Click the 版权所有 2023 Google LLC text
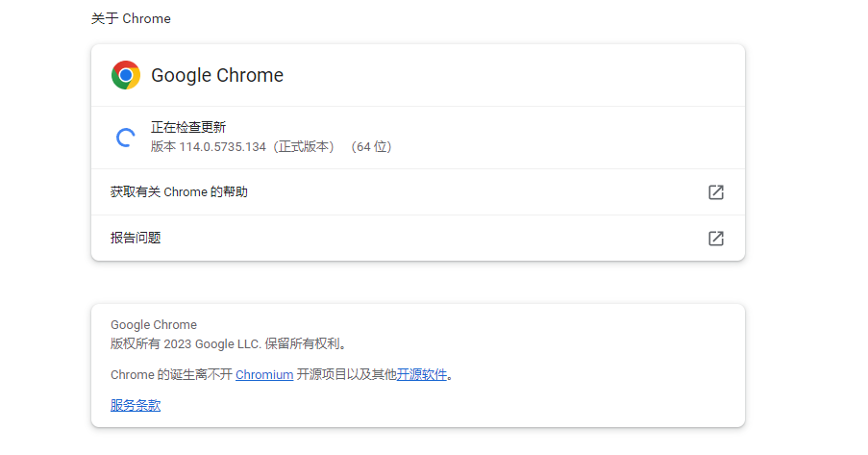This screenshot has height=455, width=868. pos(186,344)
